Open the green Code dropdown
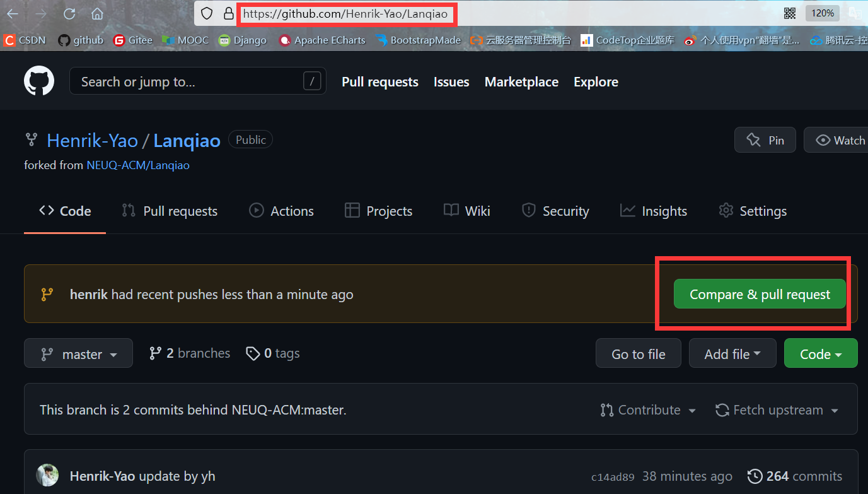The width and height of the screenshot is (868, 494). pyautogui.click(x=821, y=353)
